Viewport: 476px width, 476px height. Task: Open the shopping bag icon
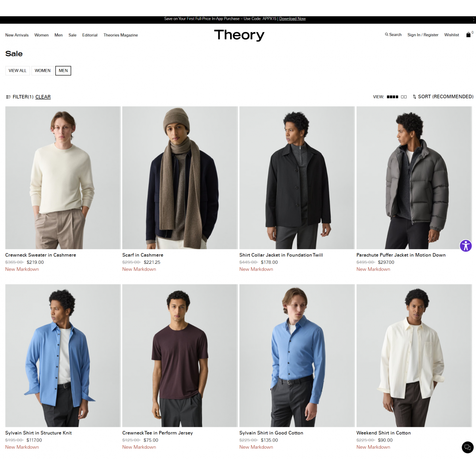pos(468,35)
